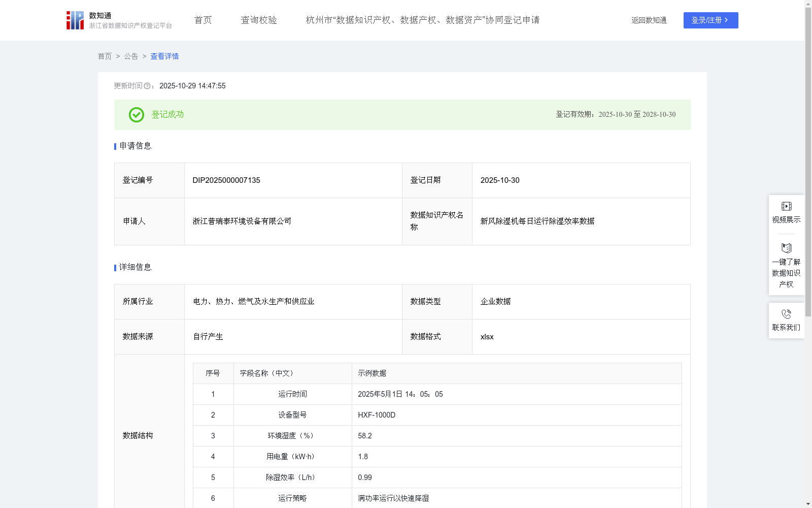Image resolution: width=812 pixels, height=508 pixels.
Task: Click the 登录/注册 button
Action: point(710,20)
